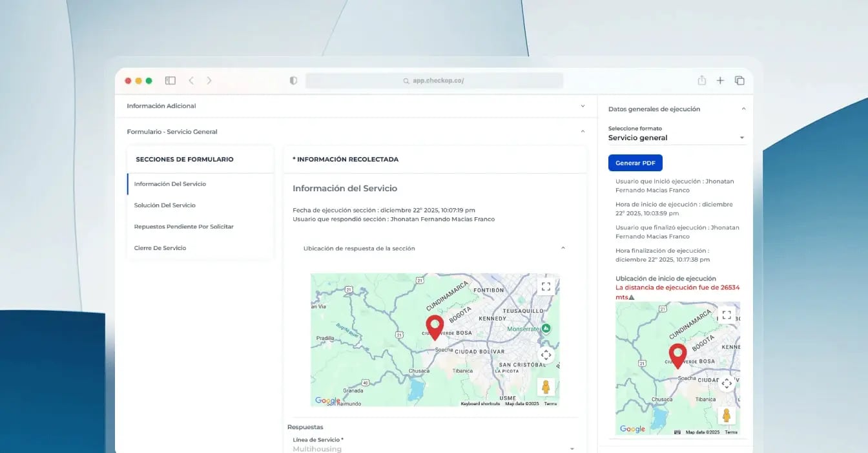Image resolution: width=868 pixels, height=453 pixels.
Task: Open the Línea de Servicio dropdown
Action: (x=572, y=448)
